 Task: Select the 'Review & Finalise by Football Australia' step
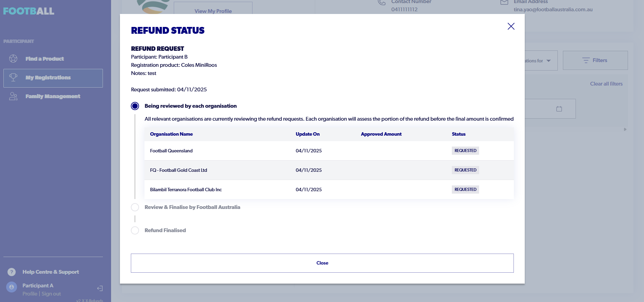135,207
